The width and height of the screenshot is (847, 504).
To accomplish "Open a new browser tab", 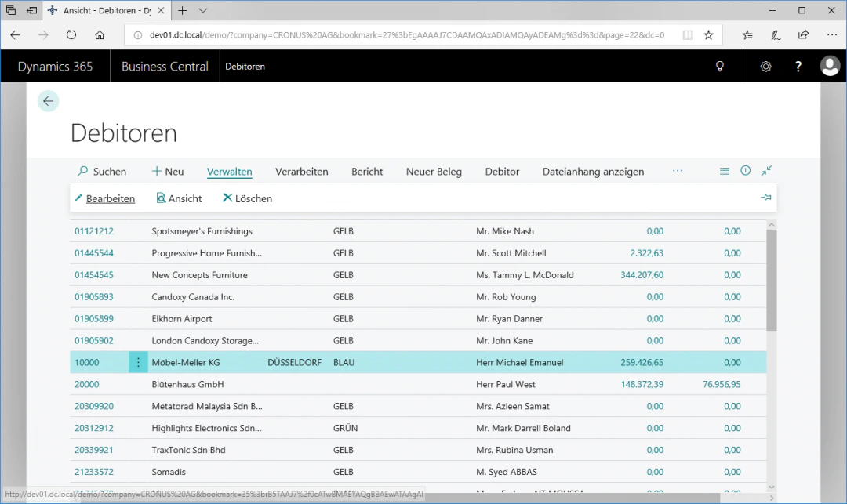I will [183, 10].
